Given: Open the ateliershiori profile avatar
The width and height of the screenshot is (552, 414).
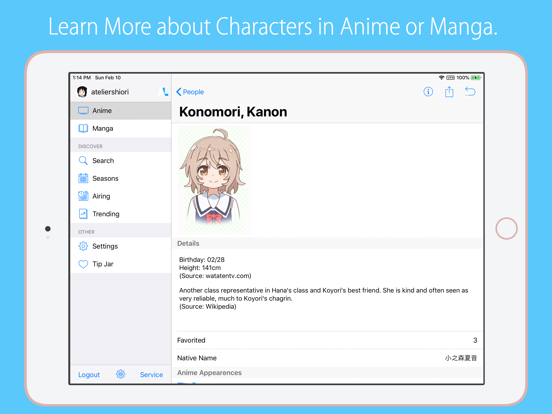Looking at the screenshot, I should pos(82,92).
